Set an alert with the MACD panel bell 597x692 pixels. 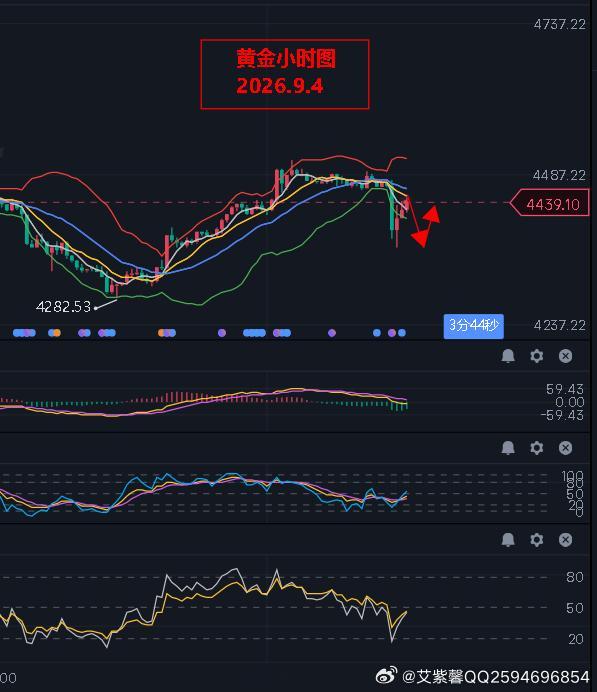[508, 356]
